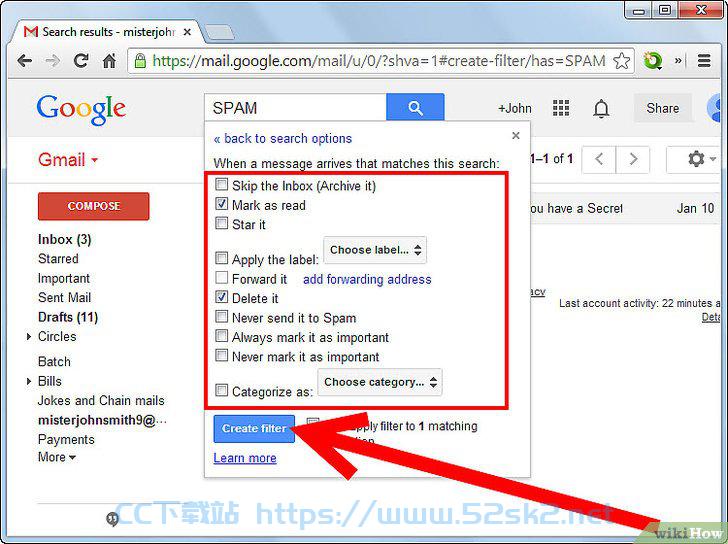Screen dimensions: 728x544
Task: Go to browser home page icon
Action: 109,60
